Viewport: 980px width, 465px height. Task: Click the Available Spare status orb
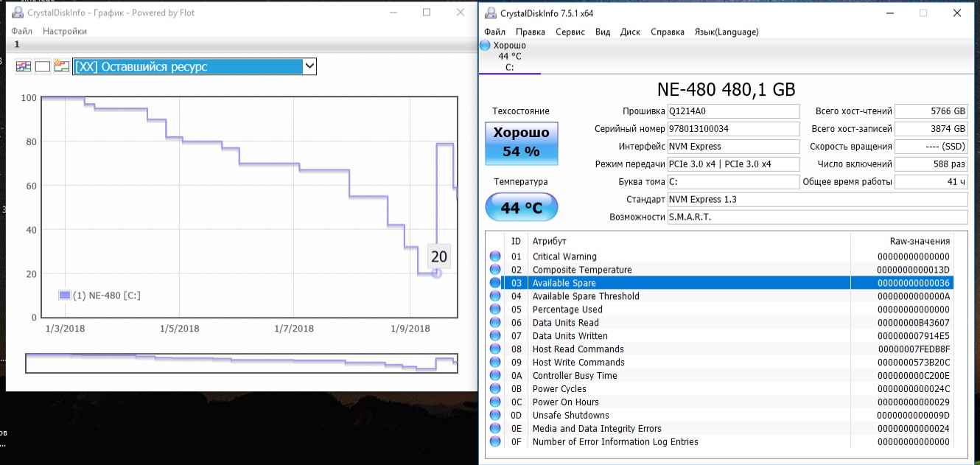[495, 283]
